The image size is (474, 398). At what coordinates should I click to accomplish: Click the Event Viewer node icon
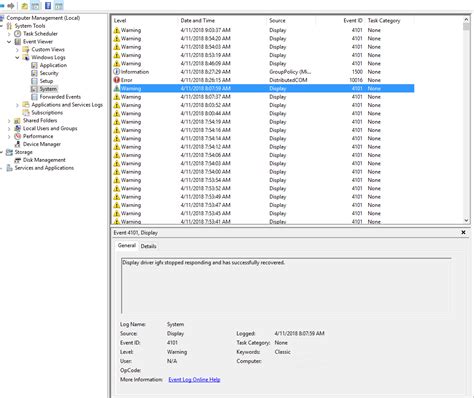(x=18, y=42)
